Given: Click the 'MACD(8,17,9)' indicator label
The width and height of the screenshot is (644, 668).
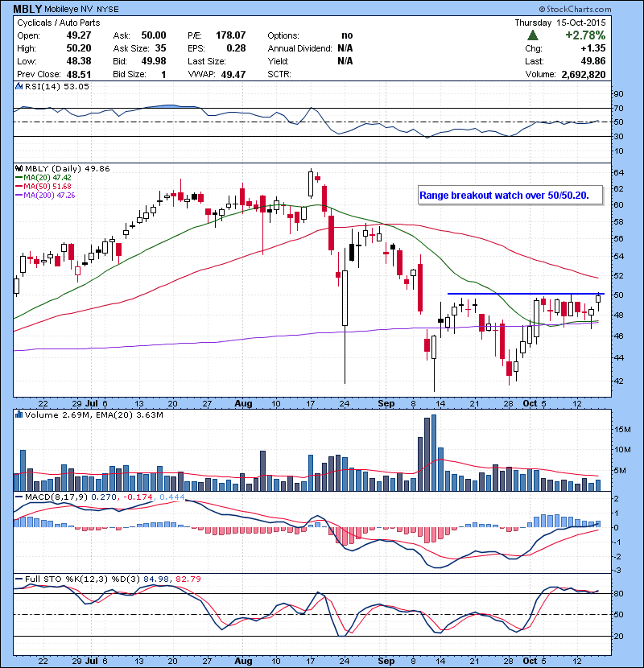Looking at the screenshot, I should click(x=56, y=497).
